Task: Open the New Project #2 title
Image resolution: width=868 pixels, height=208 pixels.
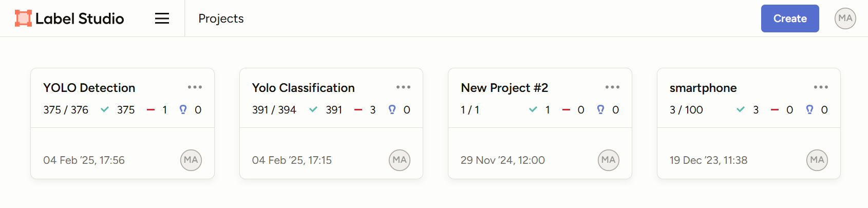Action: pyautogui.click(x=504, y=88)
